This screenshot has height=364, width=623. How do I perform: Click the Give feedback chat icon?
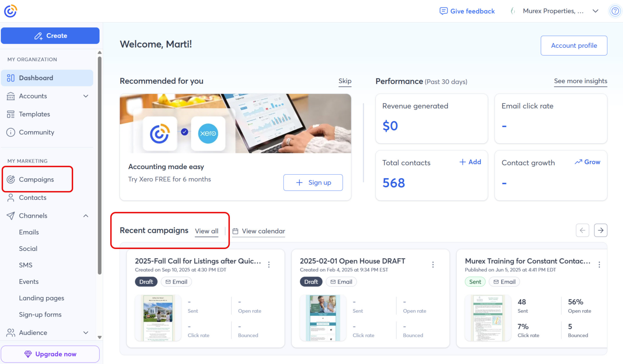(x=443, y=11)
